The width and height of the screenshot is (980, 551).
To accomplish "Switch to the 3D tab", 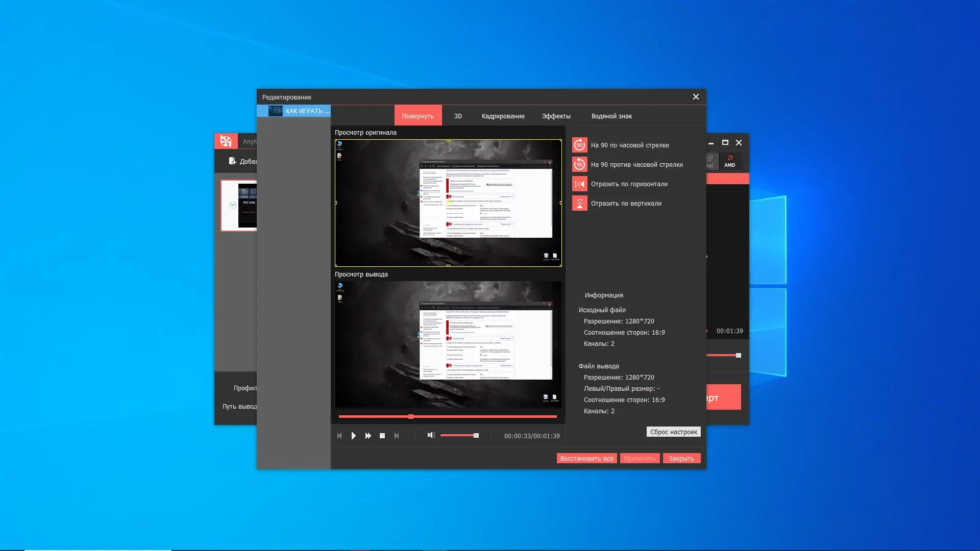I will click(458, 116).
